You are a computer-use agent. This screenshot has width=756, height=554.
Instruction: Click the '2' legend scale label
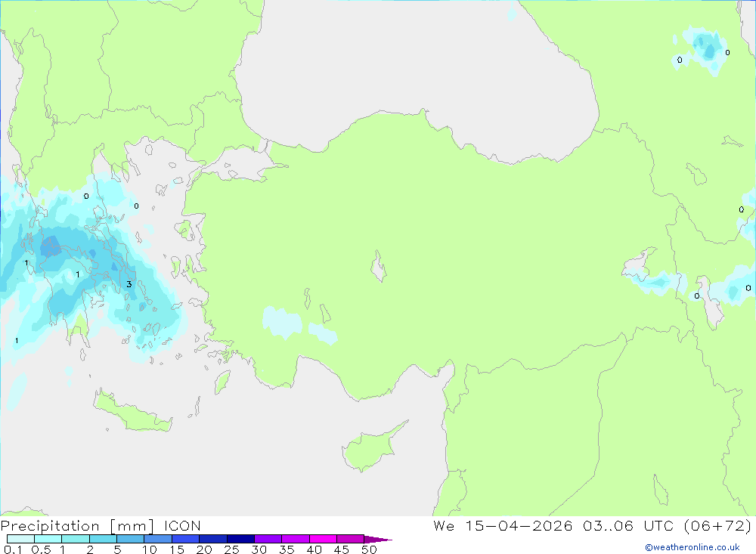click(x=90, y=549)
